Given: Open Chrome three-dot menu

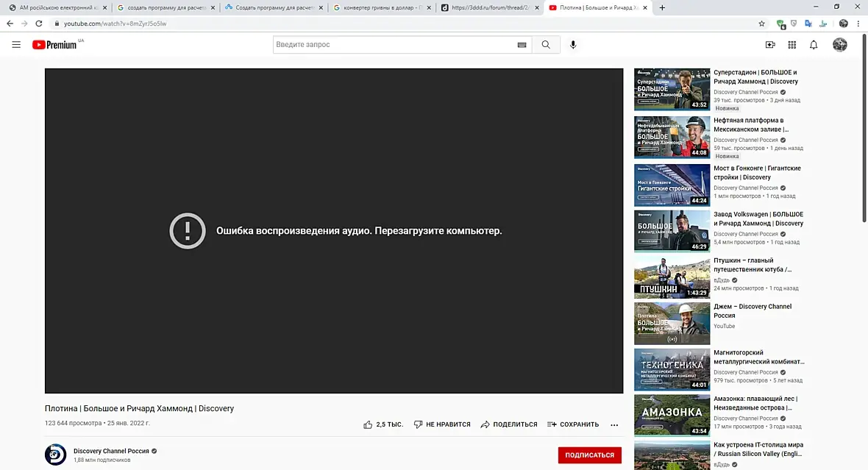Looking at the screenshot, I should 858,24.
